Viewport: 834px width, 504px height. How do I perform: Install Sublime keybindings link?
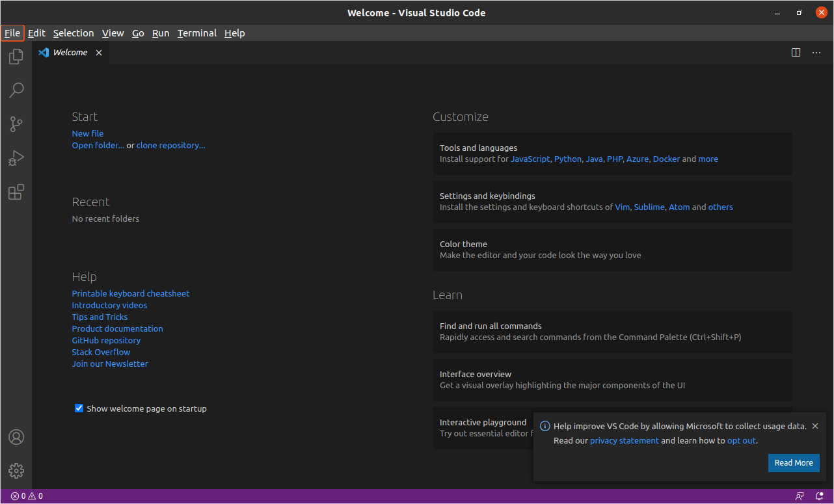(649, 207)
